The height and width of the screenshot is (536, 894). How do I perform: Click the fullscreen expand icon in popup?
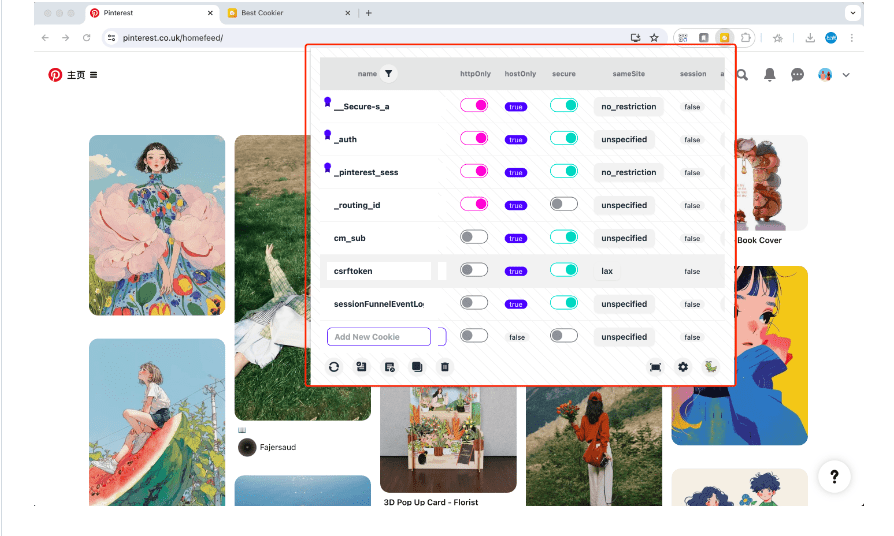[x=655, y=367]
